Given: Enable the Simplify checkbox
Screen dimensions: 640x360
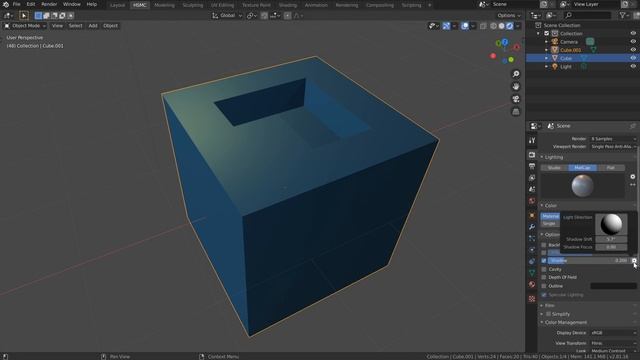Looking at the screenshot, I should [x=548, y=314].
